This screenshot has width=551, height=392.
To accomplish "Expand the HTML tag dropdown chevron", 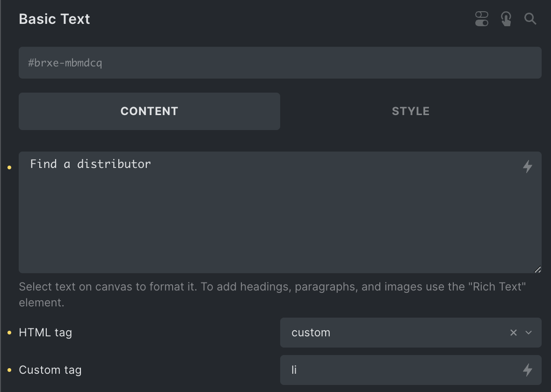I will pos(529,333).
